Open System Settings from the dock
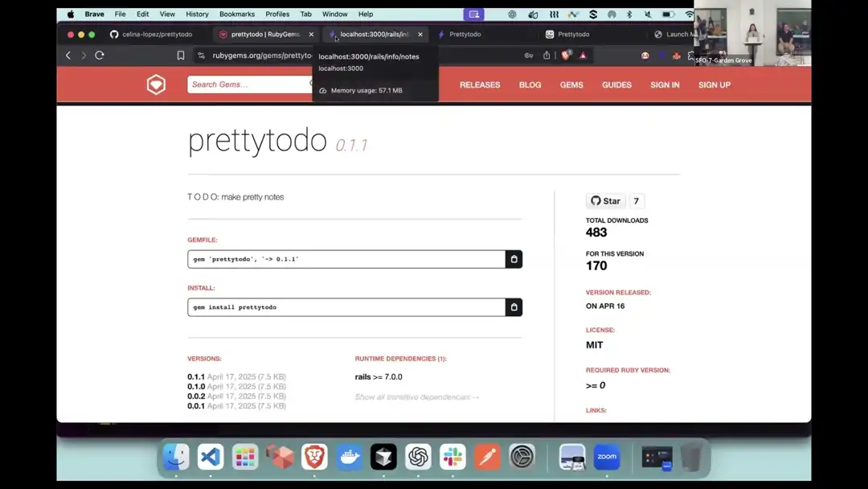 (522, 457)
